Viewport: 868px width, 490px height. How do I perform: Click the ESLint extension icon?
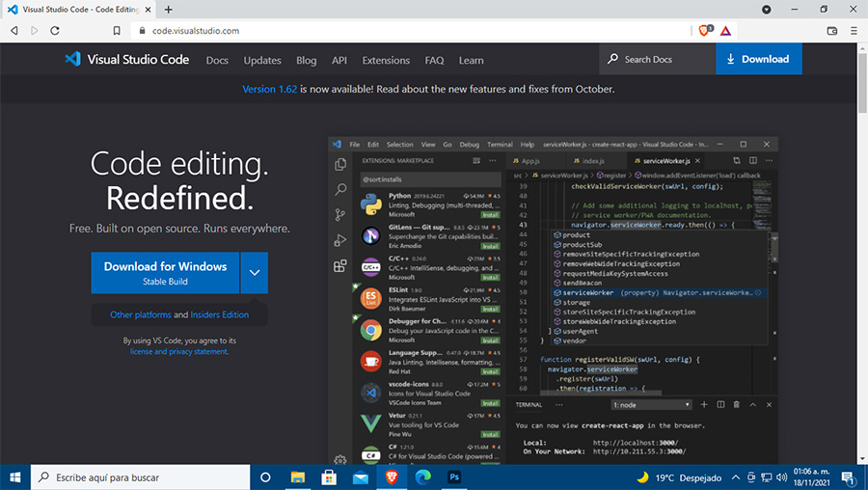tap(371, 299)
